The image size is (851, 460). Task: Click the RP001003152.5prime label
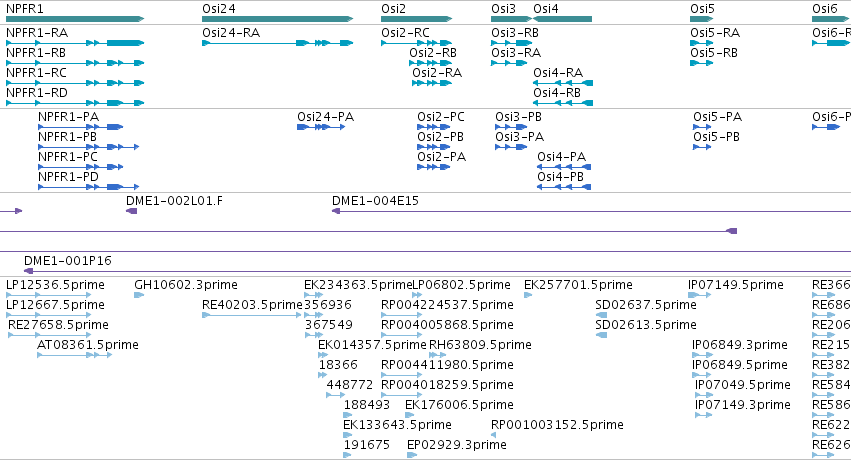[x=557, y=425]
